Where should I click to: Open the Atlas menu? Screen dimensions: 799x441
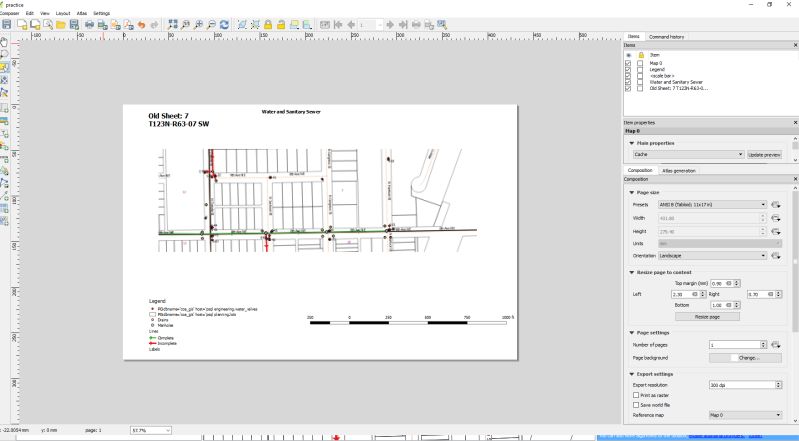82,13
